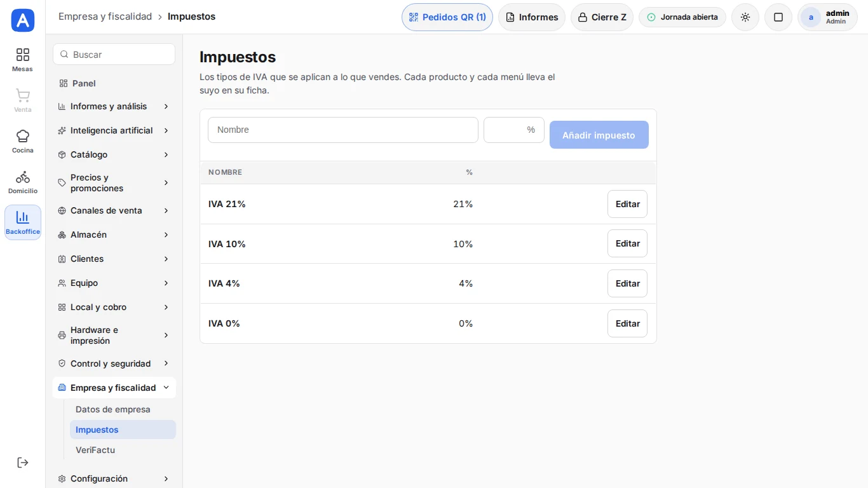Expand Inteligencia artificial section
This screenshot has width=868, height=488.
(x=114, y=130)
